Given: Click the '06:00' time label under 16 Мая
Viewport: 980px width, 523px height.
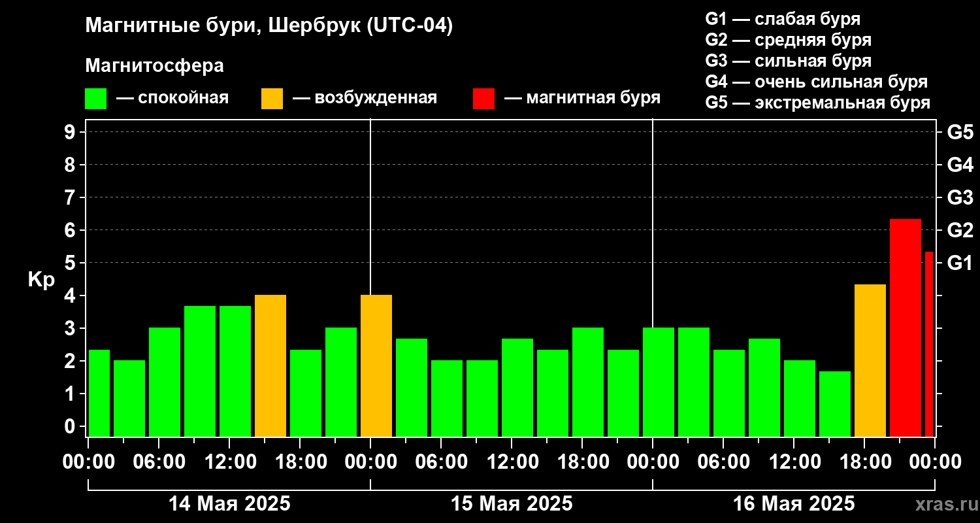Looking at the screenshot, I should (723, 462).
